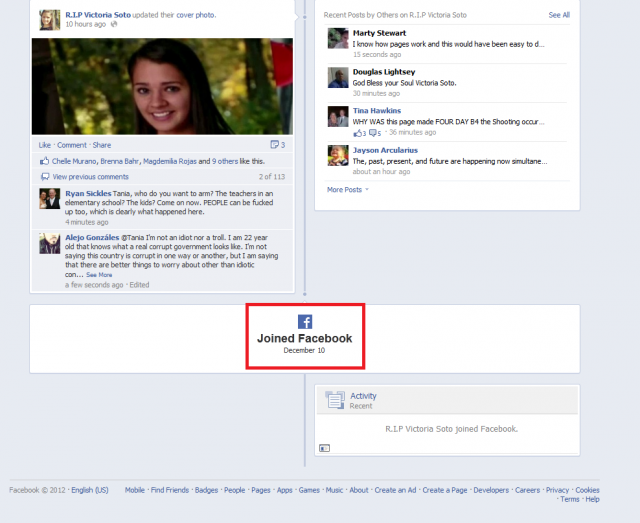Open Games footer link

(x=309, y=490)
